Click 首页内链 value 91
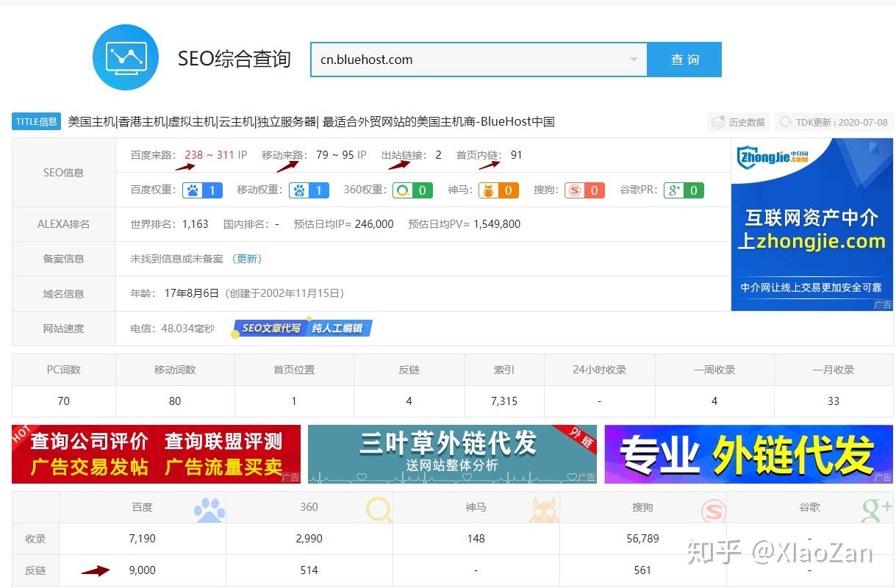 [517, 155]
